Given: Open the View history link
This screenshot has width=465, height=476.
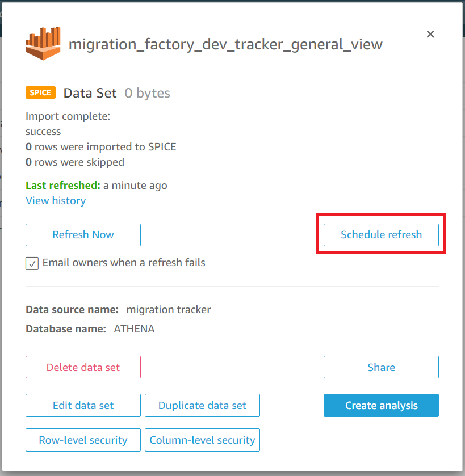Looking at the screenshot, I should coord(56,201).
